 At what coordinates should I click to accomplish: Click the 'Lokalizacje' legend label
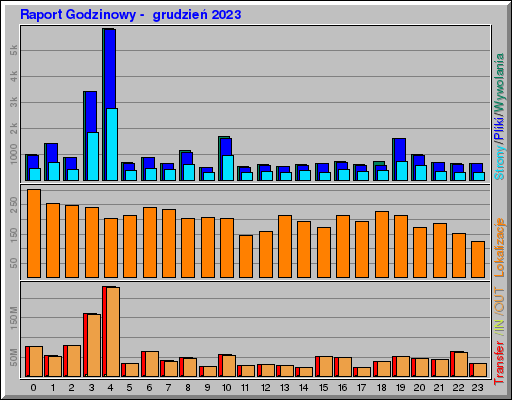point(499,248)
